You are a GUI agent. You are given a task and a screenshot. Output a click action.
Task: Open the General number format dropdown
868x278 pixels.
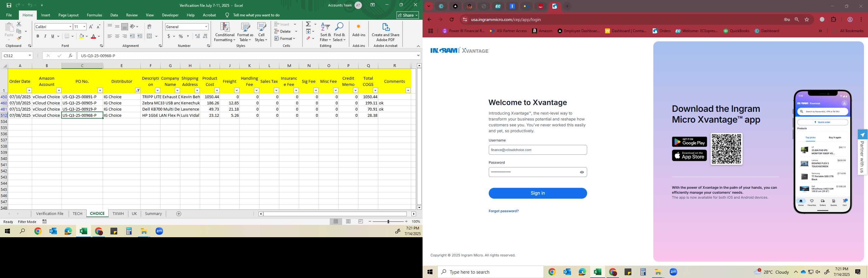tap(206, 27)
